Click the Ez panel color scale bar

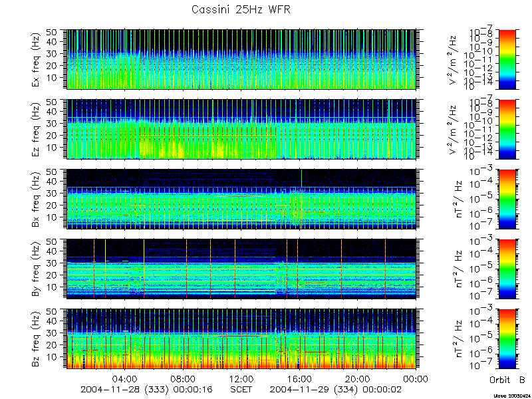click(507, 129)
